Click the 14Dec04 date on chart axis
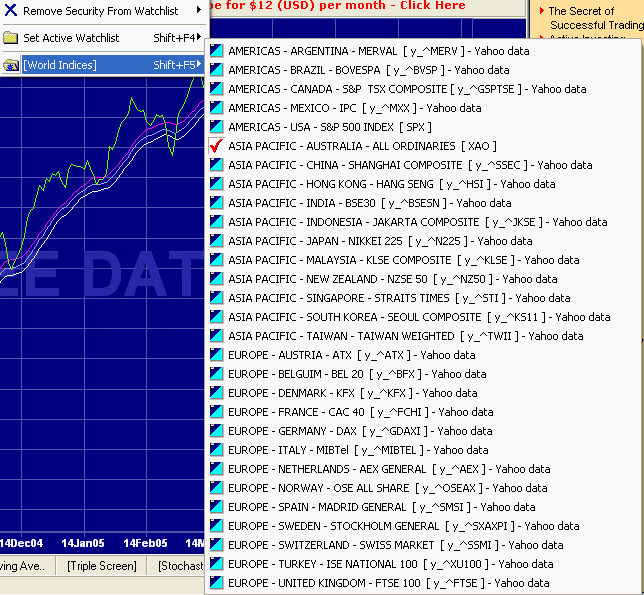Screen dimensions: 644x595 21,543
